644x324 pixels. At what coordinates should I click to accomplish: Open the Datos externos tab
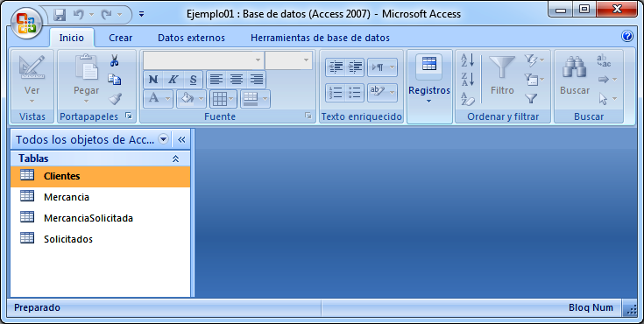(191, 38)
